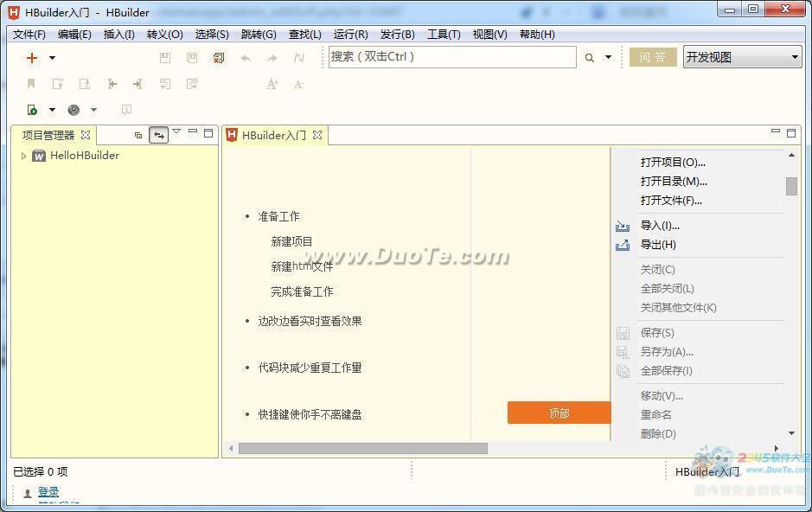Viewport: 812px width, 512px height.
Task: Maximize the editor area
Action: pyautogui.click(x=791, y=133)
